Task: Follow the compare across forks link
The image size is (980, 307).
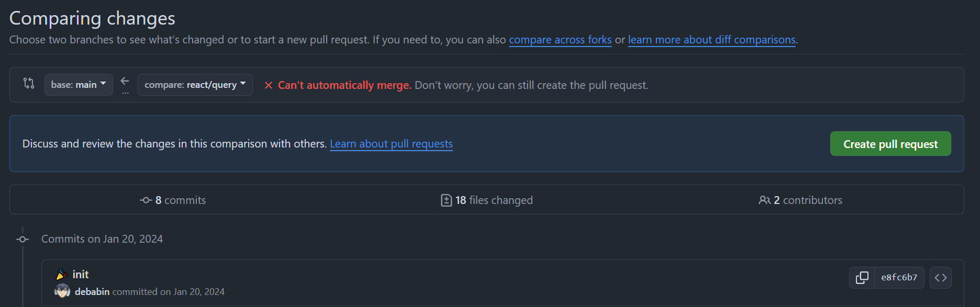Action: (x=560, y=40)
